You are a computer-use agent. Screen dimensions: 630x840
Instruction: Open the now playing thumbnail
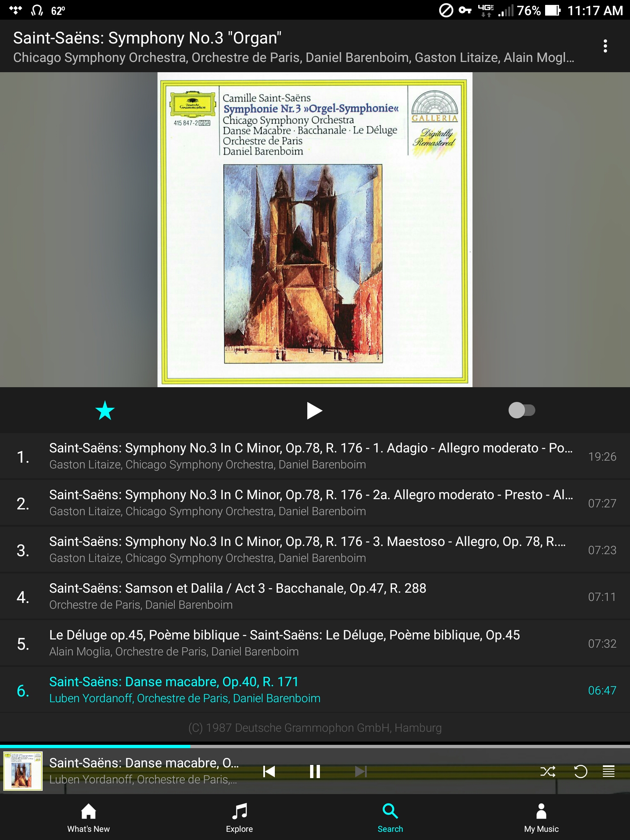23,771
